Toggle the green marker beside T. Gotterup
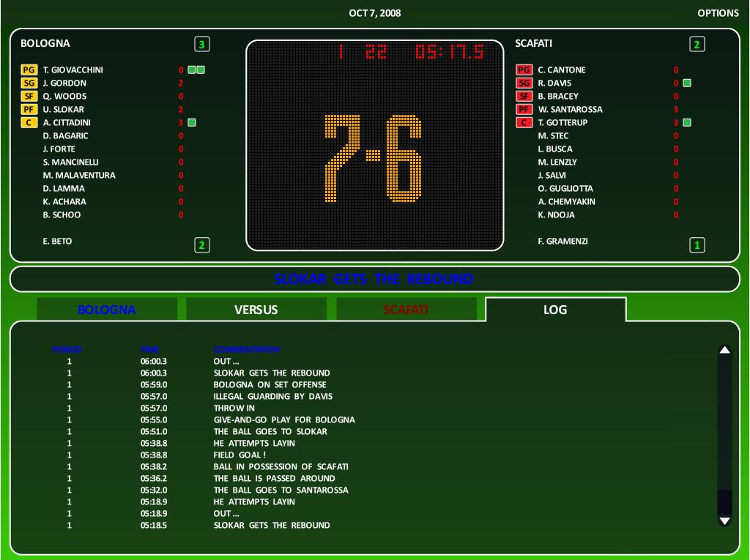 point(687,122)
